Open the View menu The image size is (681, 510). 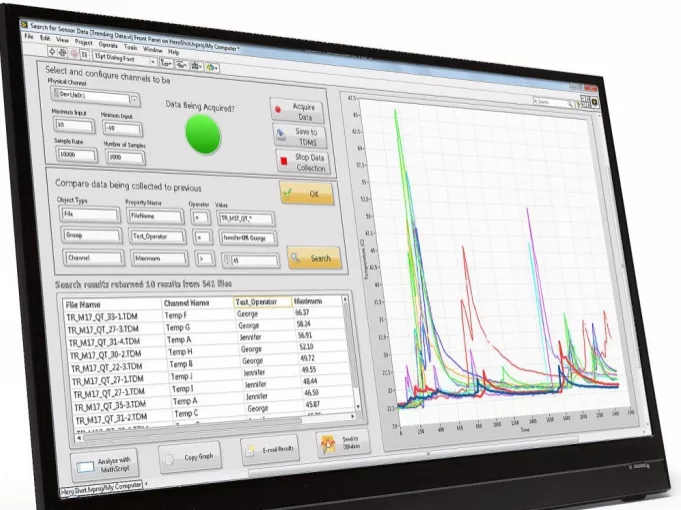tap(63, 40)
